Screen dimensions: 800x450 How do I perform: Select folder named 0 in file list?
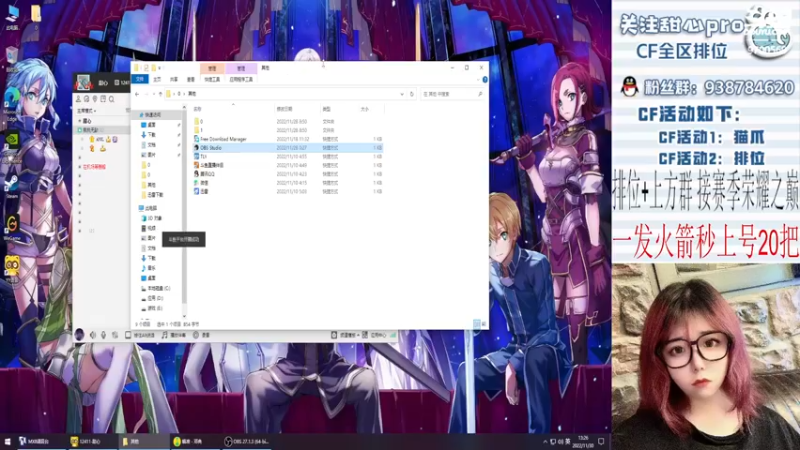coord(198,121)
